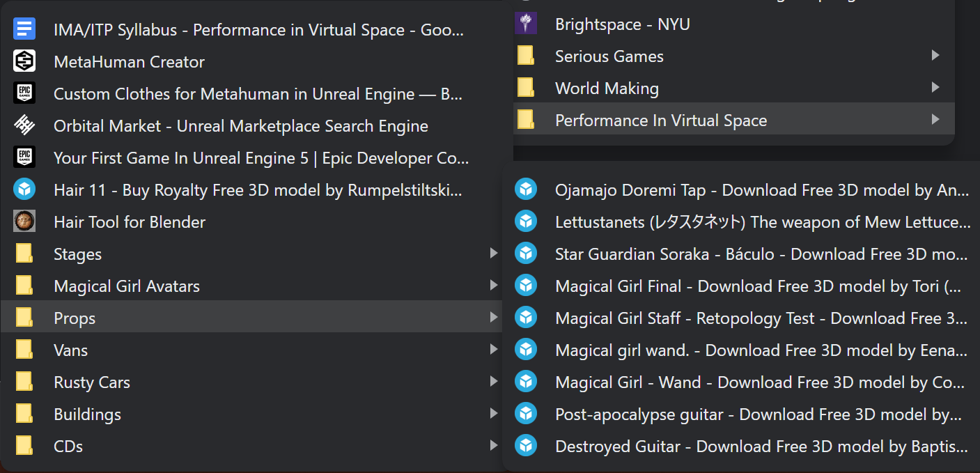Expand the Rusty Cars submenu arrow
980x473 pixels.
494,382
